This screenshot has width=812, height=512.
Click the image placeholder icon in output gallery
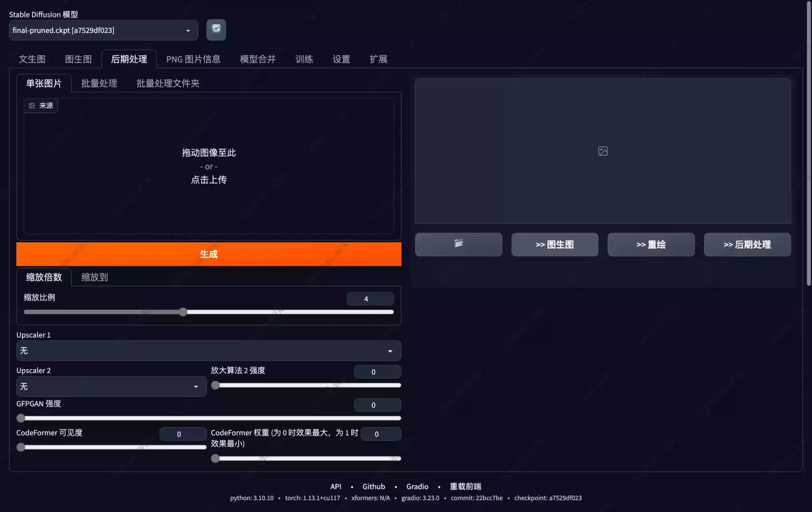pos(603,151)
